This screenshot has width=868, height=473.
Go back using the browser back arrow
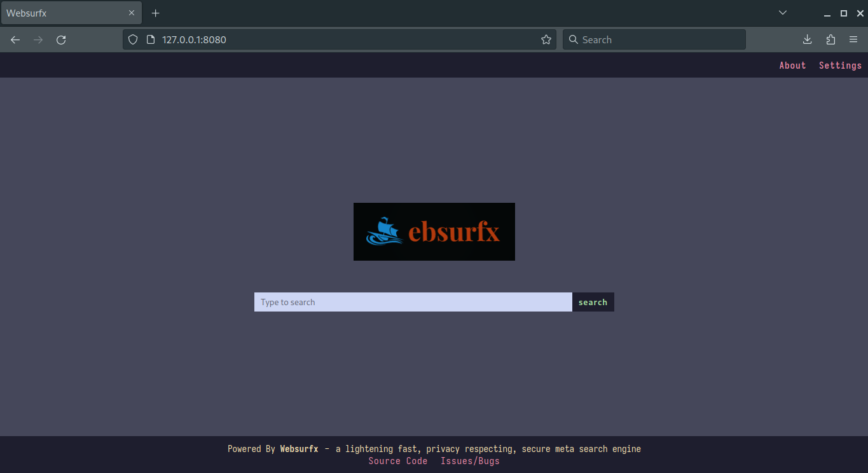point(15,39)
